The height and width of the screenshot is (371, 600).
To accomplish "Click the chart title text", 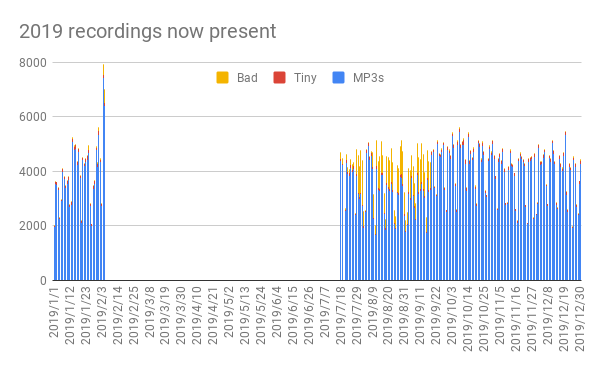I will [x=148, y=31].
